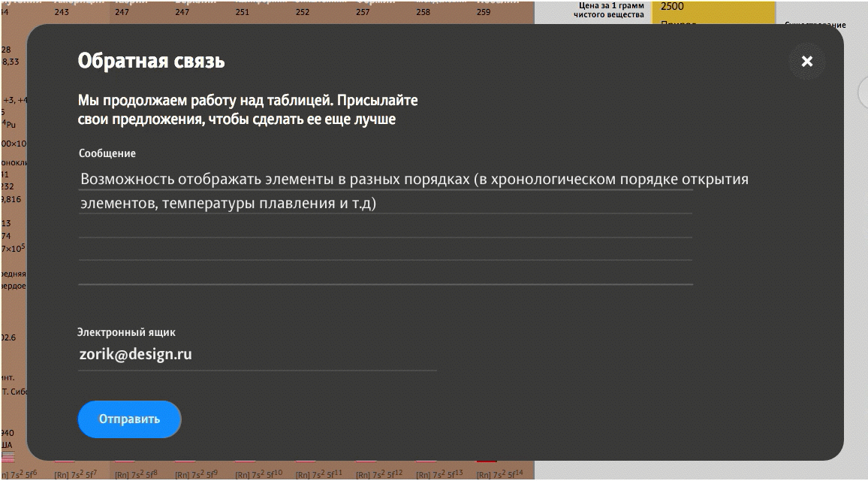Screen dimensions: 868x481
Task: Click the last empty line of the message box
Action: tap(385, 274)
